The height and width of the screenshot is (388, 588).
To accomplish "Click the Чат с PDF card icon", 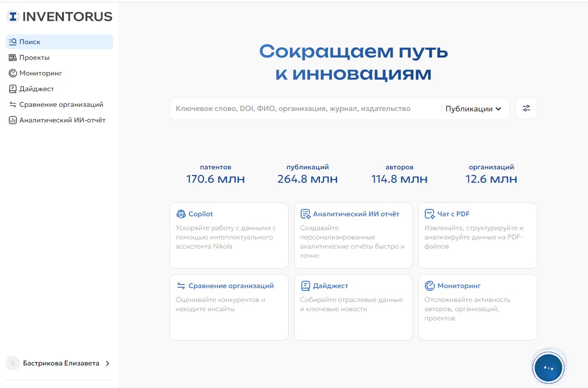I will coord(429,214).
